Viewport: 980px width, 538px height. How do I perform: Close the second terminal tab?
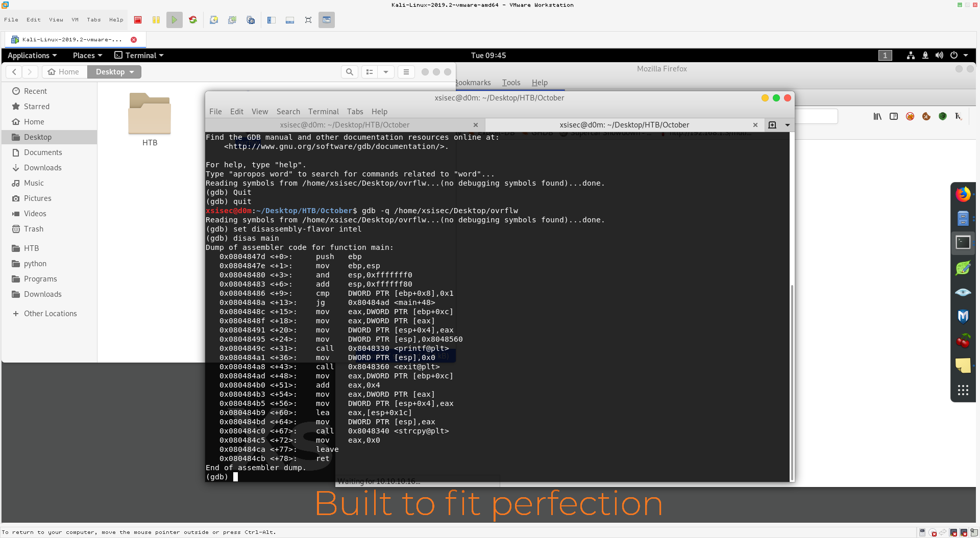pyautogui.click(x=755, y=125)
